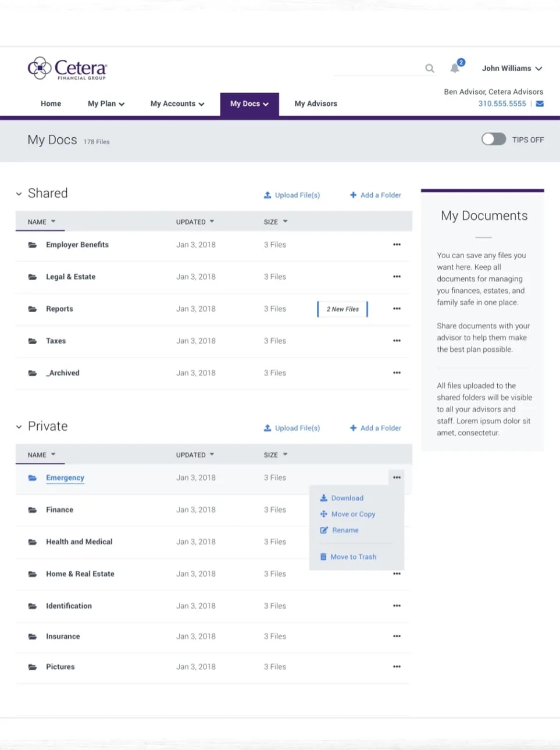Click the ellipsis menu for Emergency folder
This screenshot has height=750, width=560.
397,477
